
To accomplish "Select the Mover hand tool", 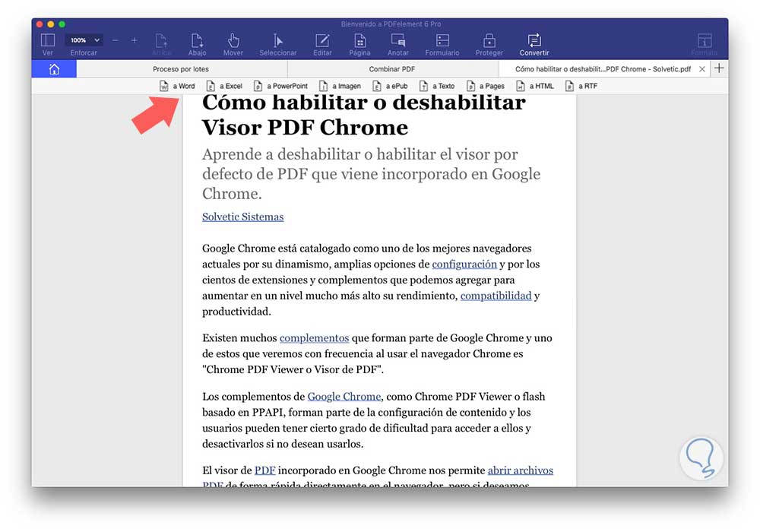I will point(233,45).
